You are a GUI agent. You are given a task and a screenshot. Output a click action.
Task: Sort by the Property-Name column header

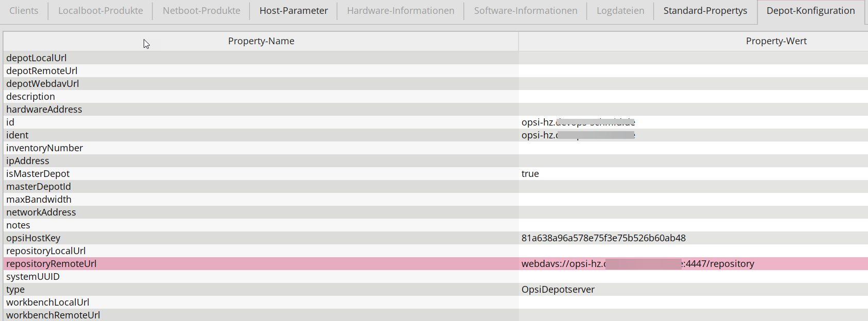(x=261, y=41)
